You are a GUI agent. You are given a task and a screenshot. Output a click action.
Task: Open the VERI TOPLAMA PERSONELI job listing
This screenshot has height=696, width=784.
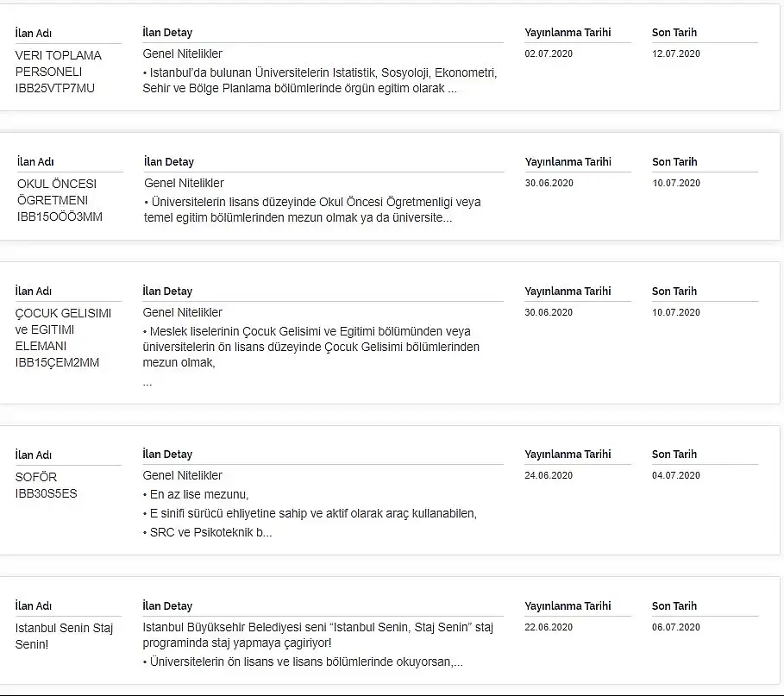click(58, 72)
